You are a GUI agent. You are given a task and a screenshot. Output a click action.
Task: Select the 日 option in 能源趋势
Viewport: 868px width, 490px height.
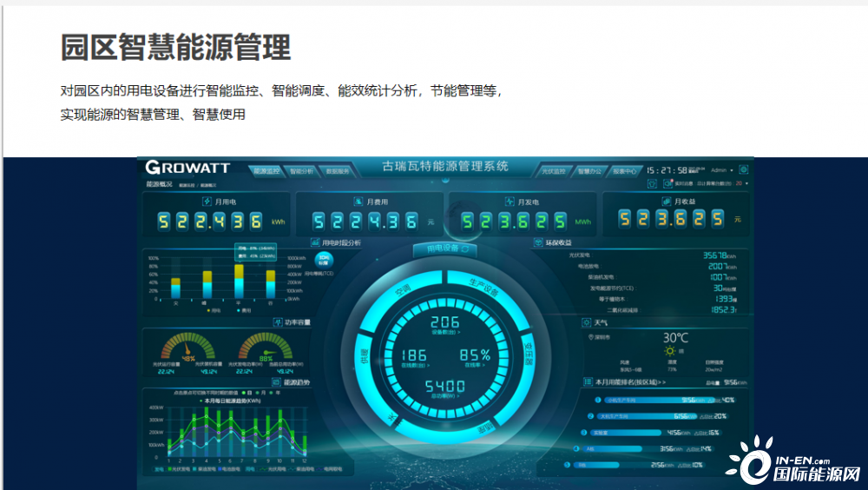click(247, 393)
